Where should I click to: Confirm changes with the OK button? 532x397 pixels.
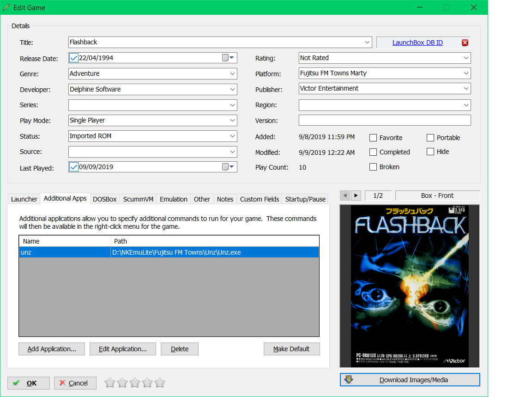29,383
